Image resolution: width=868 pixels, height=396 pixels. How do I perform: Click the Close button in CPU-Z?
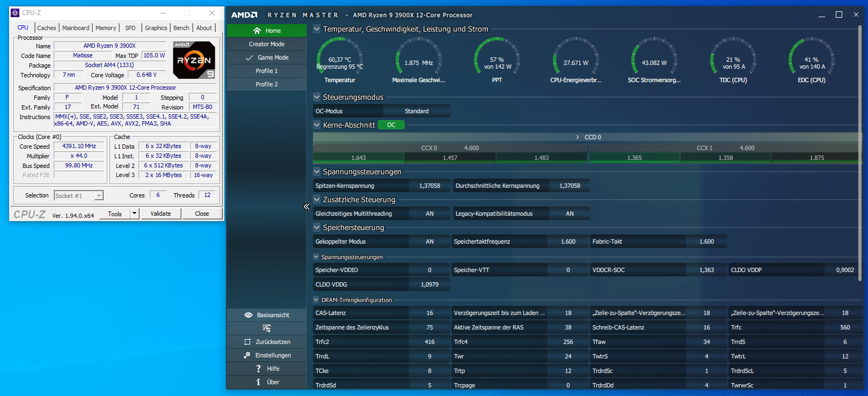coord(202,214)
